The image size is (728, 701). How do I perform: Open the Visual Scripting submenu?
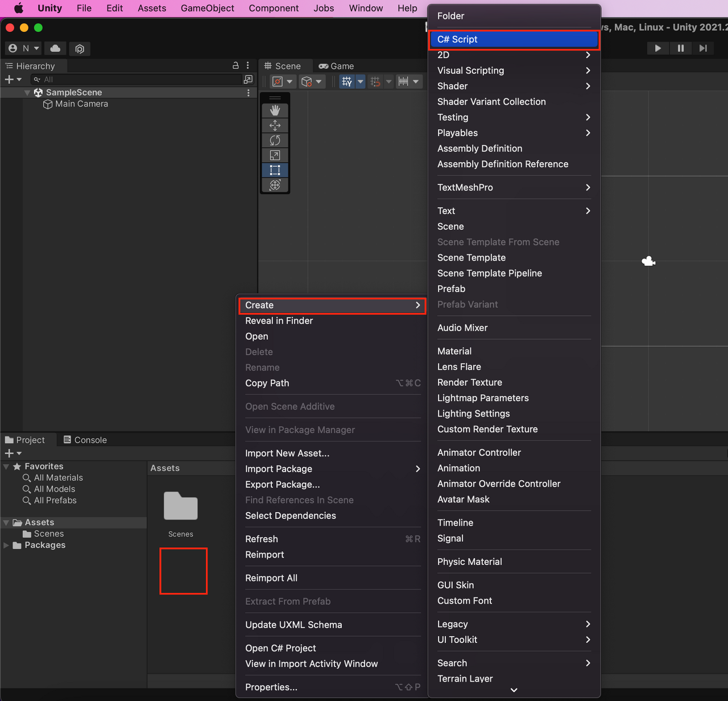pyautogui.click(x=514, y=71)
